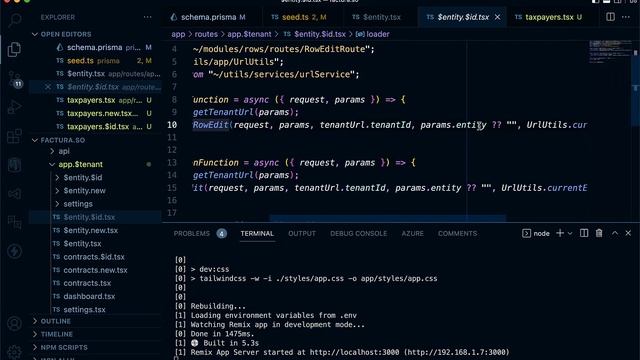Click the editor horizontal scrollbar

[387, 218]
